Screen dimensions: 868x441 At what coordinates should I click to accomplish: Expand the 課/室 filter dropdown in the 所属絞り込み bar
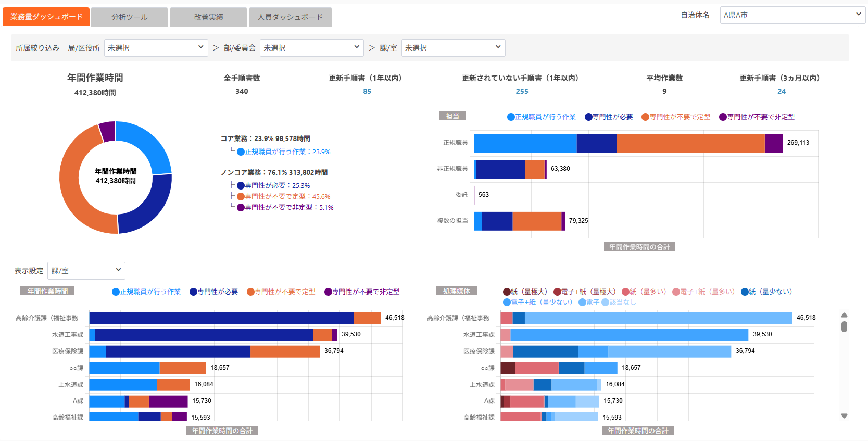pos(453,48)
